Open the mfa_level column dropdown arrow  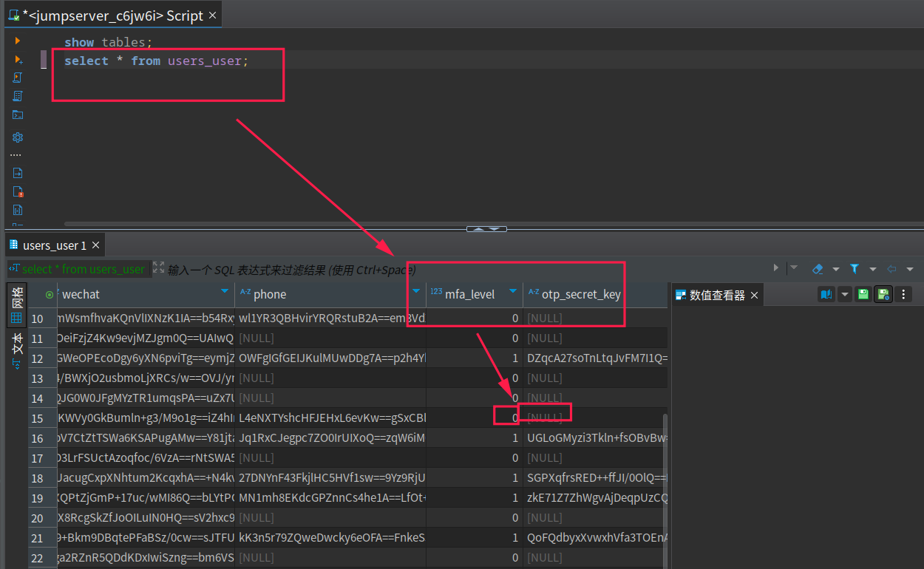point(513,291)
